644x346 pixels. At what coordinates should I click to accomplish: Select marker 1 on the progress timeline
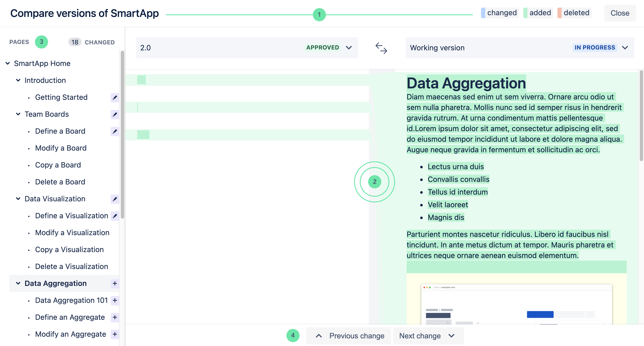click(319, 15)
